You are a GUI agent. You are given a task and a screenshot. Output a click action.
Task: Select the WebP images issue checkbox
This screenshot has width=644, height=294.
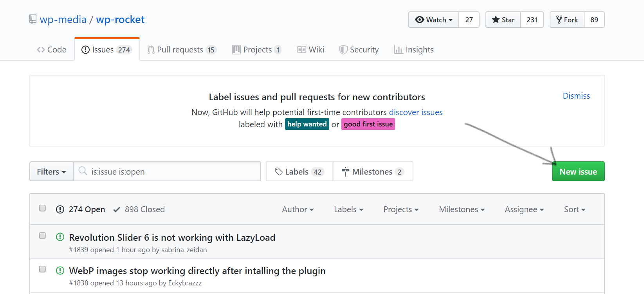[42, 269]
